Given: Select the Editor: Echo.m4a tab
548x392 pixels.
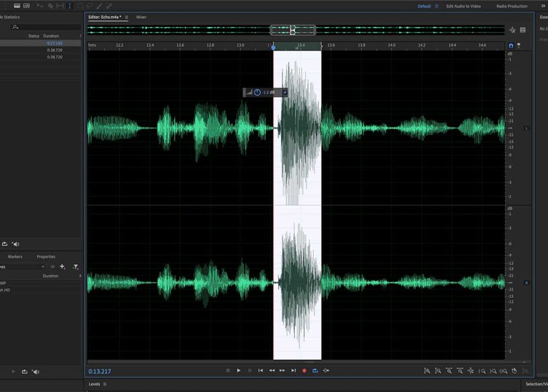Looking at the screenshot, I should click(x=104, y=17).
